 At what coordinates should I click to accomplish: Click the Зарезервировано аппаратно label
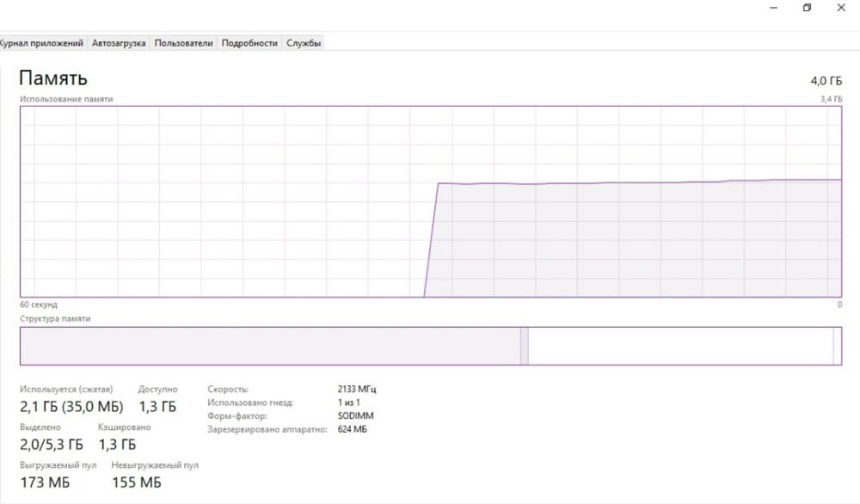[267, 429]
